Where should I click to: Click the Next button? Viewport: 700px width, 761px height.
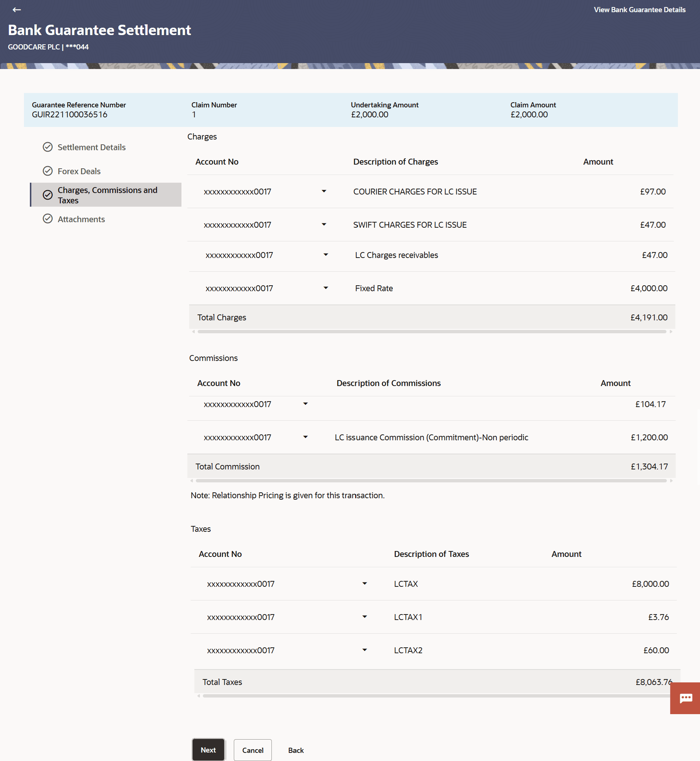click(208, 750)
